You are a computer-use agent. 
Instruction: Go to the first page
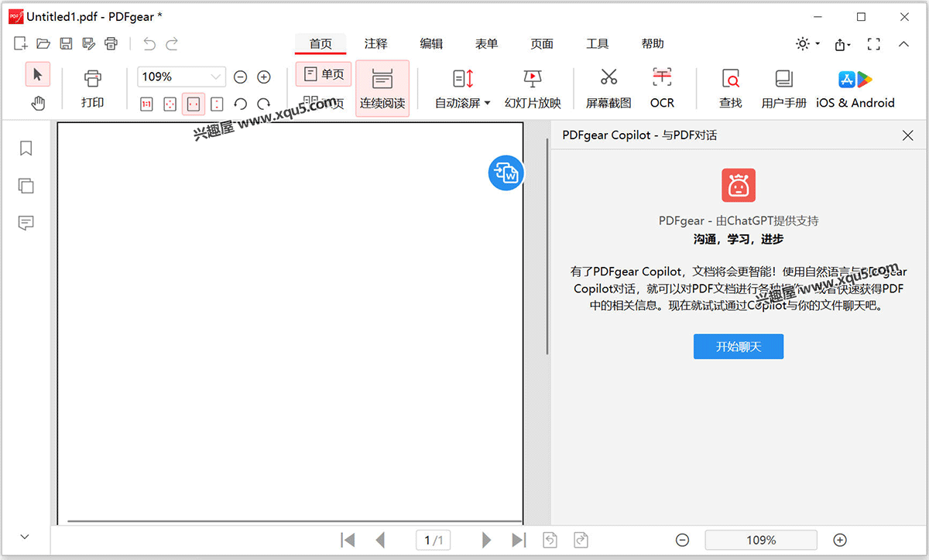point(348,540)
